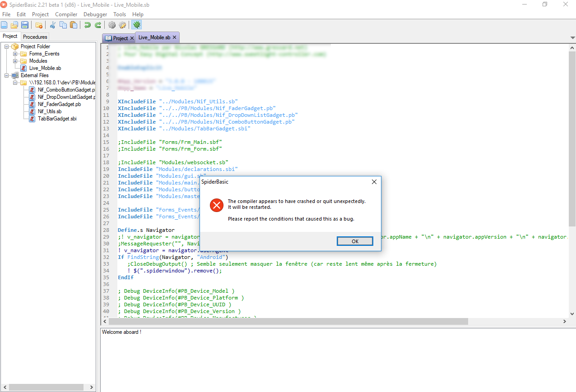This screenshot has height=392, width=576.
Task: Select the Project Folder tree label
Action: pyautogui.click(x=35, y=46)
